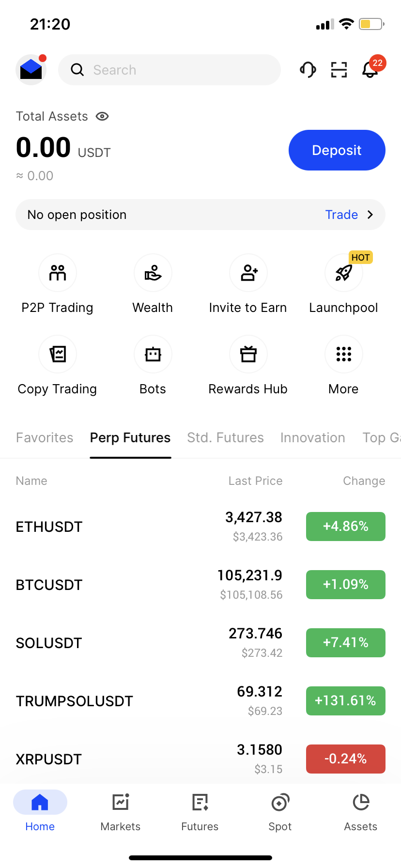Expand the More shortcuts grid
401x868 pixels.
pyautogui.click(x=344, y=355)
